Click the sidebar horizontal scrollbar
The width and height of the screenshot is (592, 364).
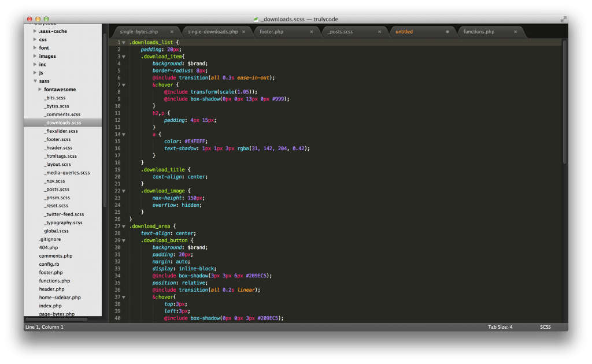(x=57, y=319)
